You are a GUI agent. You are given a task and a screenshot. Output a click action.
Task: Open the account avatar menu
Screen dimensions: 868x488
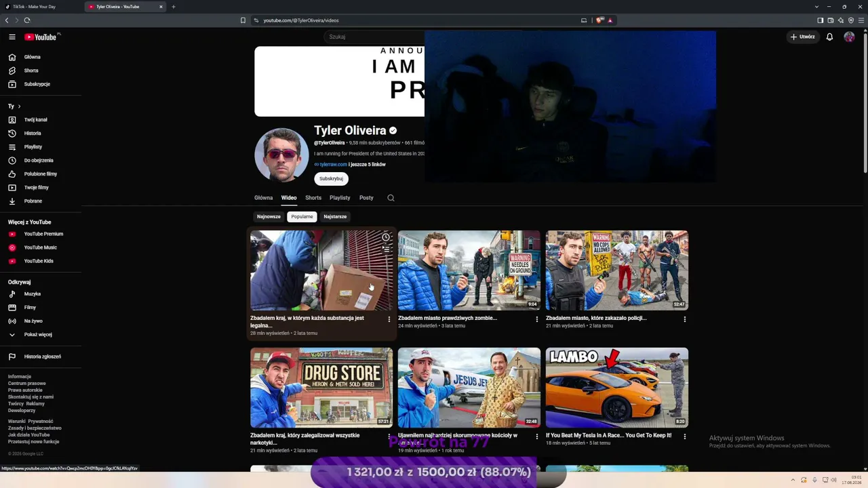(849, 37)
